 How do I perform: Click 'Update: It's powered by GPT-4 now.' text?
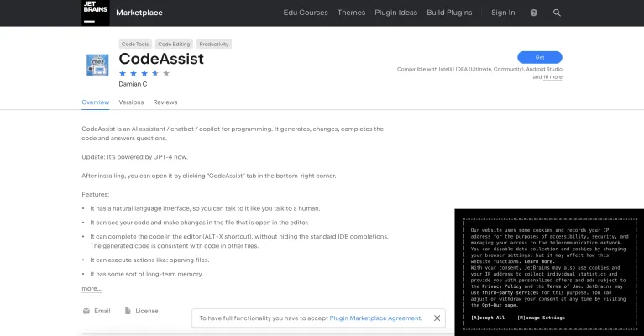pos(134,157)
